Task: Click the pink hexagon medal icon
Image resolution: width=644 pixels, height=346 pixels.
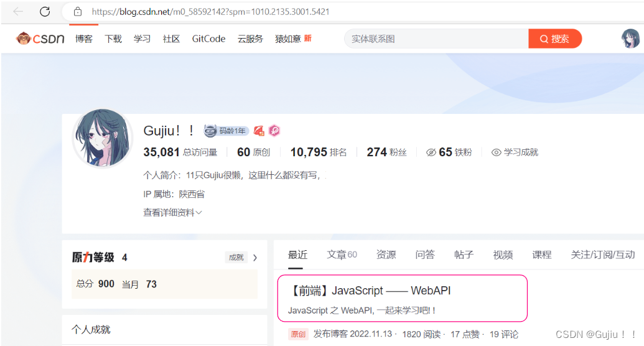Action: [274, 131]
